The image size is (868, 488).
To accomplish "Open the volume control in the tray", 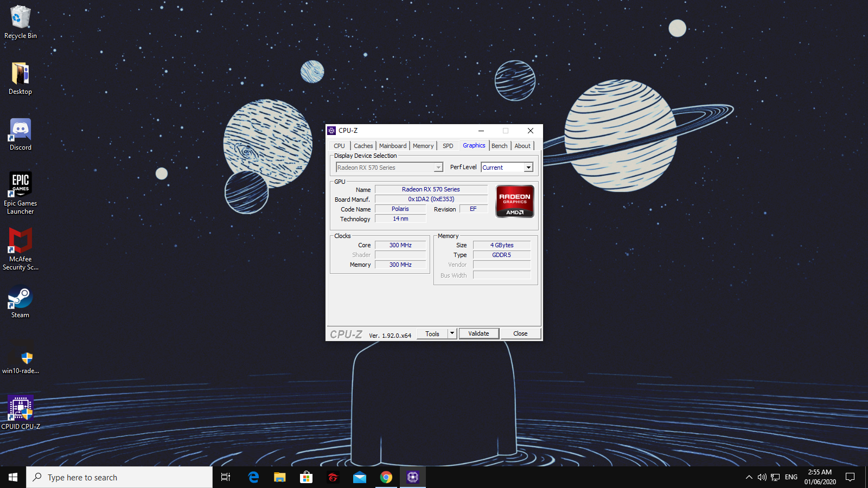I will (762, 477).
